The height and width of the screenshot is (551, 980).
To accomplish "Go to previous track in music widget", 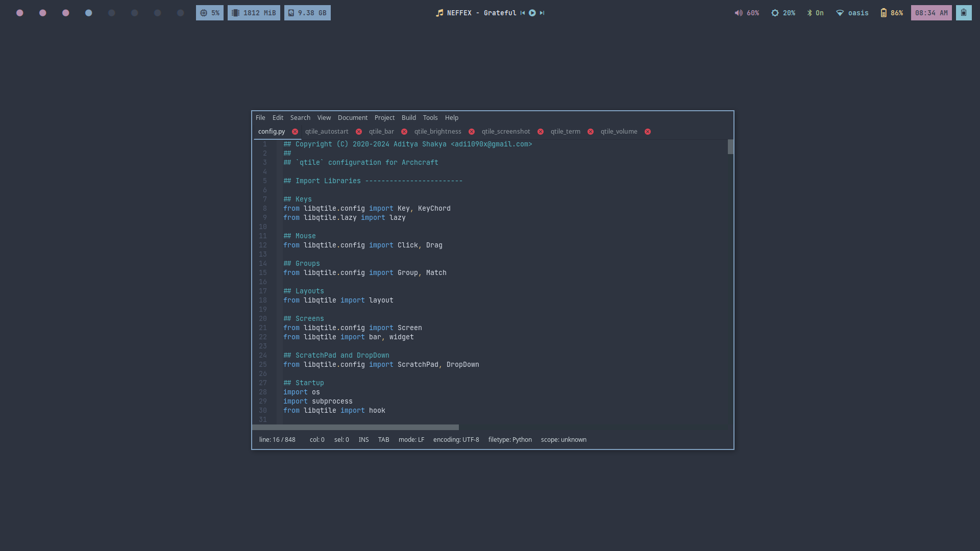I will pyautogui.click(x=523, y=13).
